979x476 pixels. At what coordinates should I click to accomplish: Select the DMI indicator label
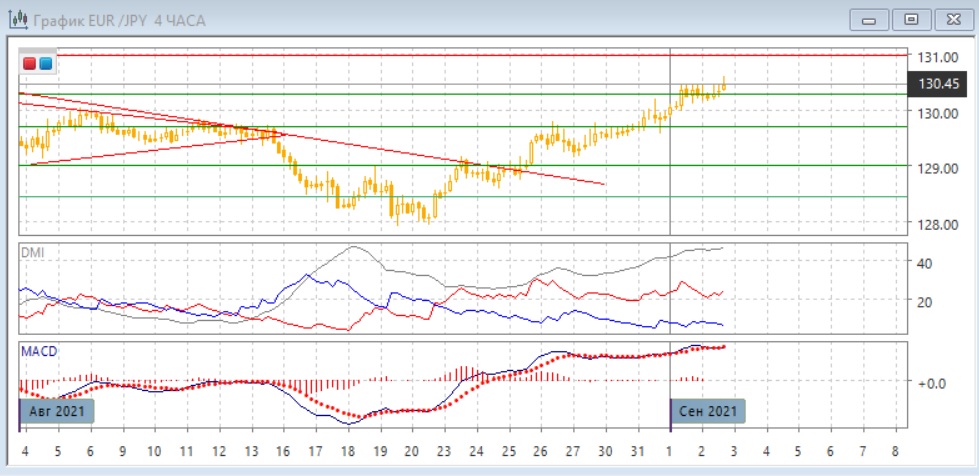coord(33,253)
